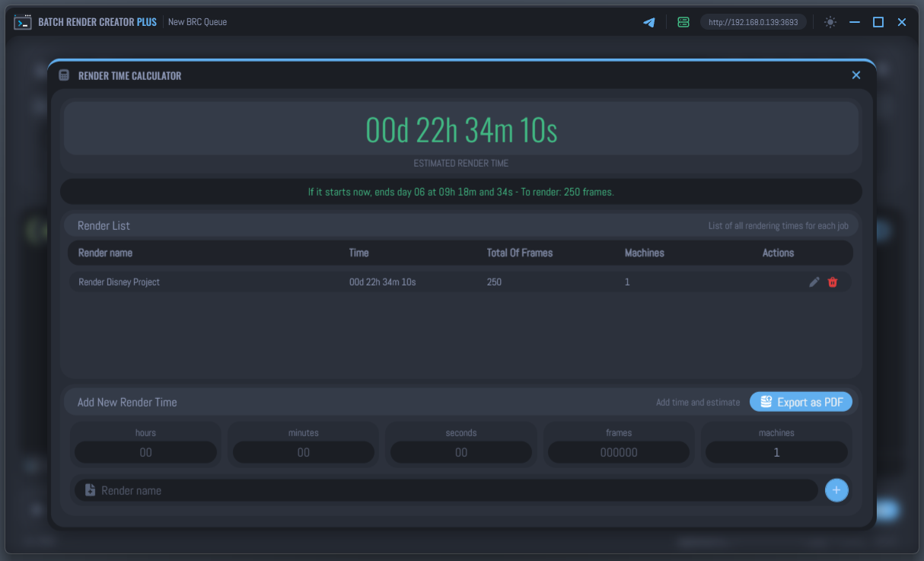This screenshot has height=561, width=924.
Task: Select the Render Disney Project row name
Action: click(x=119, y=282)
